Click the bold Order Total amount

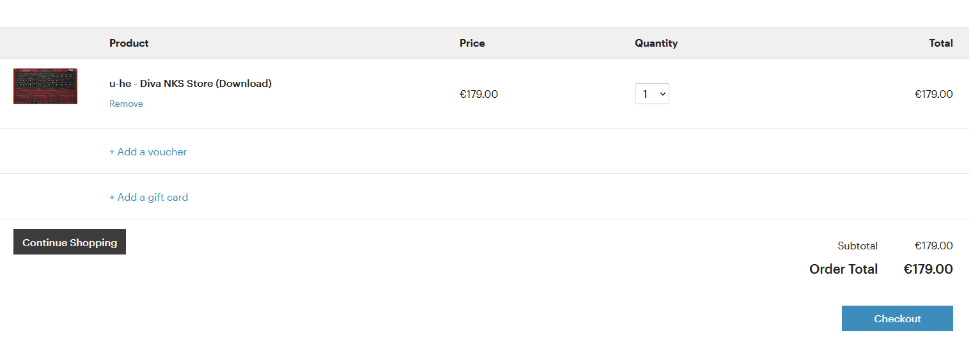pos(928,269)
